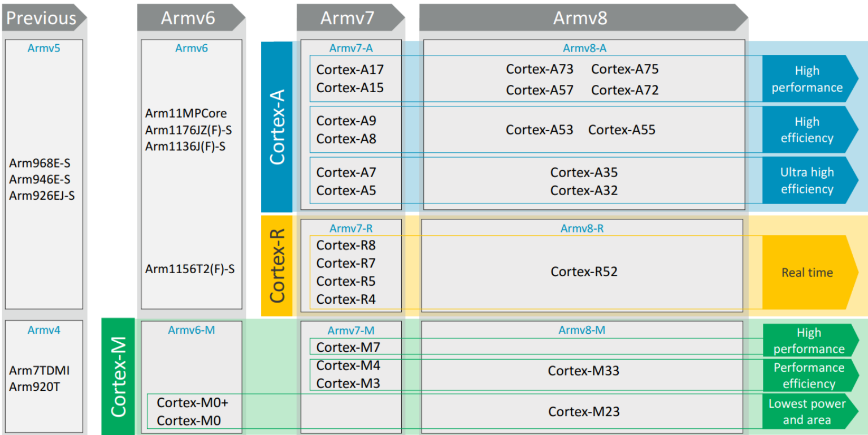Select the gray "Armv8" header banner
This screenshot has height=435, width=868.
[583, 18]
